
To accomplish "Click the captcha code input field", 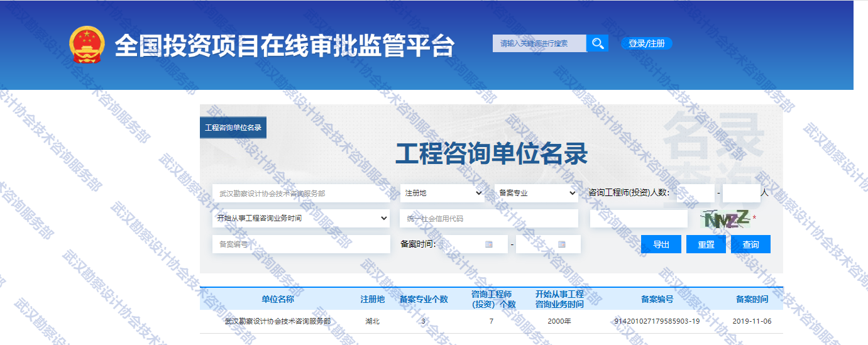I will [x=639, y=219].
